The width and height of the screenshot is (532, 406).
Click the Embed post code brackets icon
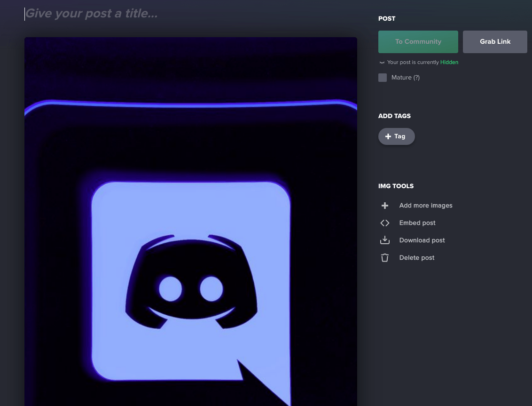[x=384, y=223]
